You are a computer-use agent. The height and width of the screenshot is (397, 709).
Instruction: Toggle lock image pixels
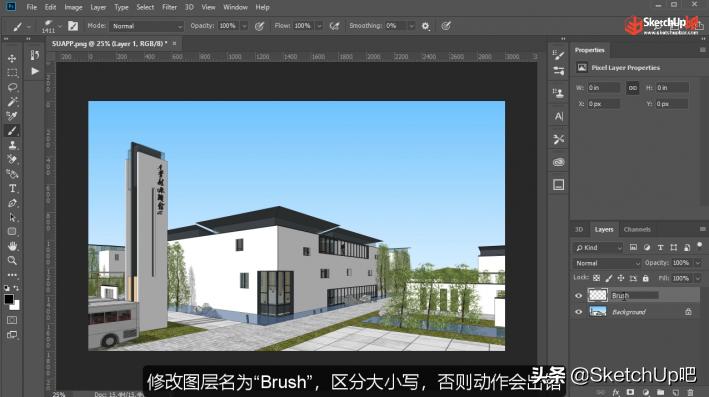coord(609,278)
